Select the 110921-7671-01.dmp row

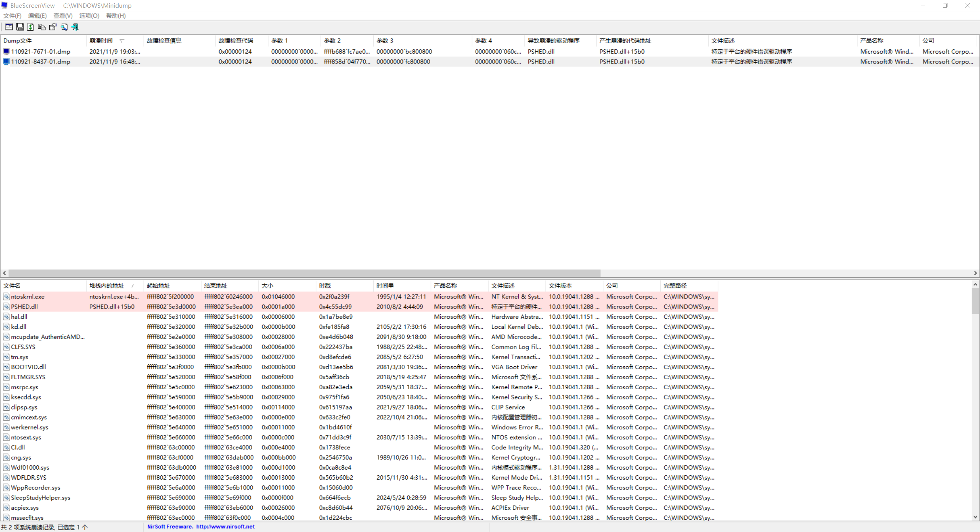(x=490, y=51)
